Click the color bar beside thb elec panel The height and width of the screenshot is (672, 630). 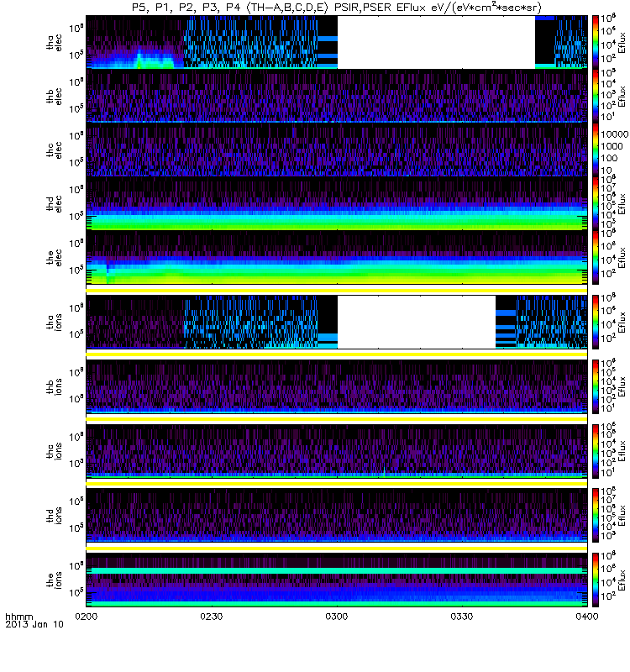[x=596, y=96]
